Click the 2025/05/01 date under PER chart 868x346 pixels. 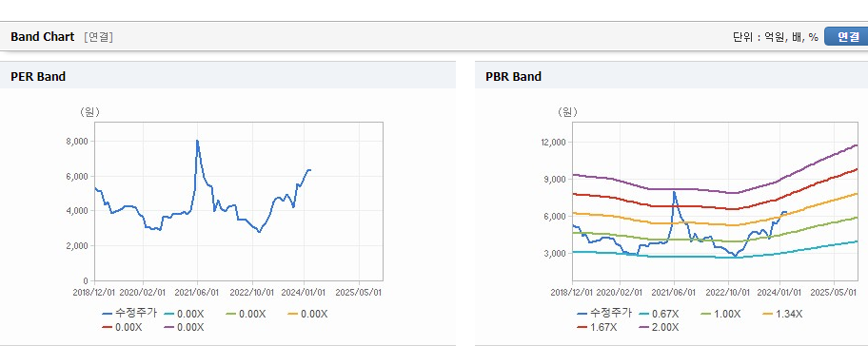pyautogui.click(x=359, y=292)
